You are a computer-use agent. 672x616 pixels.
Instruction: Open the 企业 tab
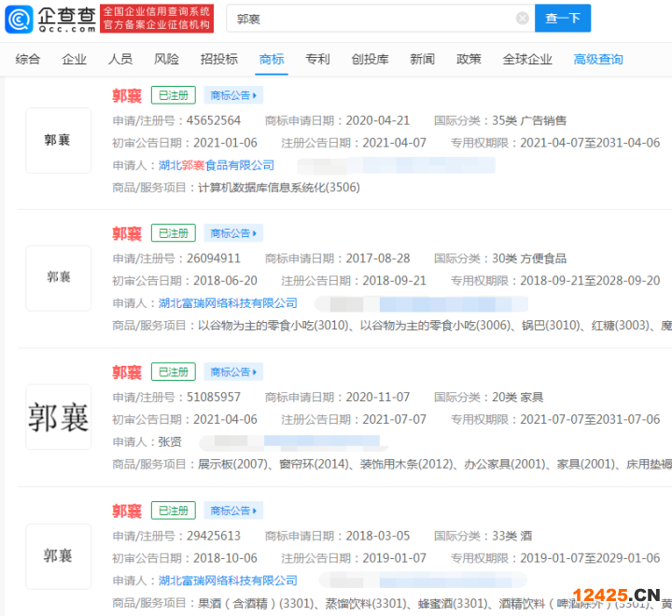(x=74, y=59)
